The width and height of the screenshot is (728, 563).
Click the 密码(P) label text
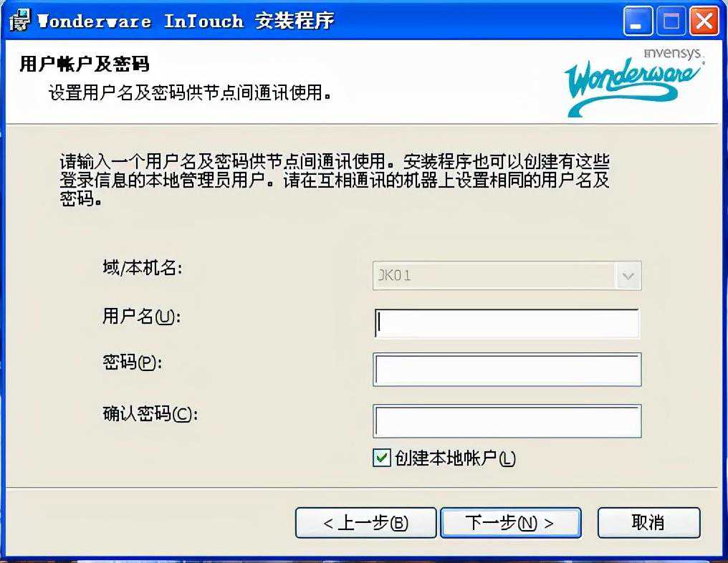[133, 362]
